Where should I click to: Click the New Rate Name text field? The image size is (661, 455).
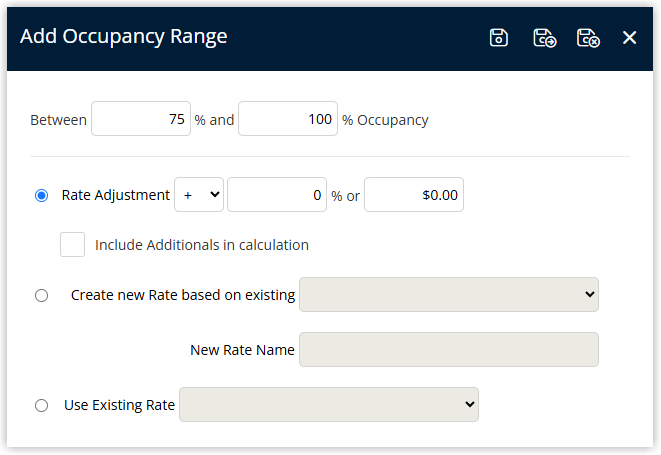coord(449,350)
